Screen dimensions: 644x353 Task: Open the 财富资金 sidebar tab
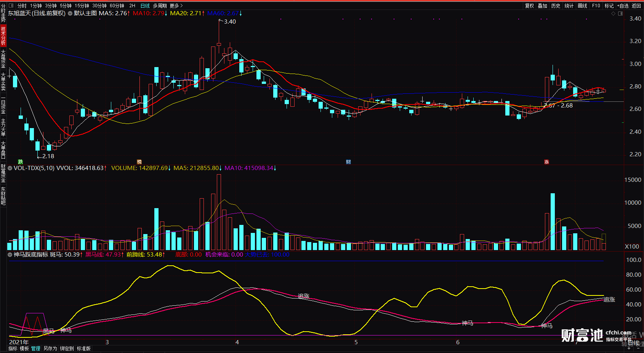pos(3,173)
